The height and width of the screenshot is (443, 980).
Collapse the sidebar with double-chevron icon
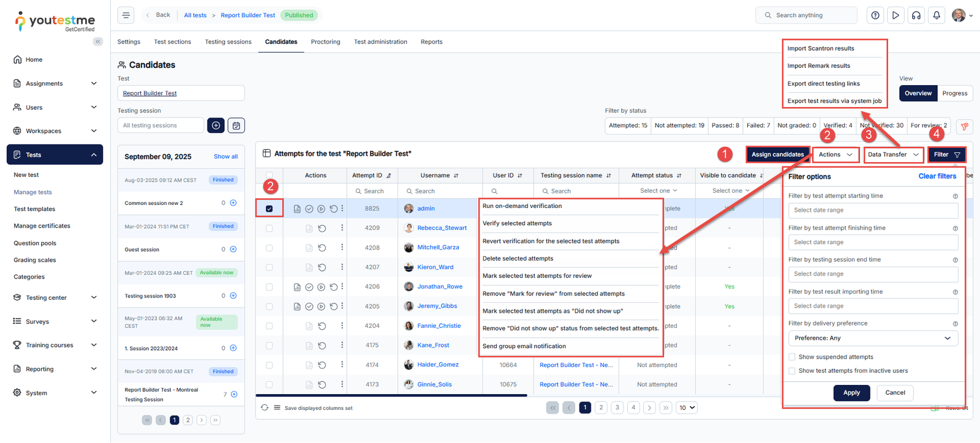click(98, 42)
